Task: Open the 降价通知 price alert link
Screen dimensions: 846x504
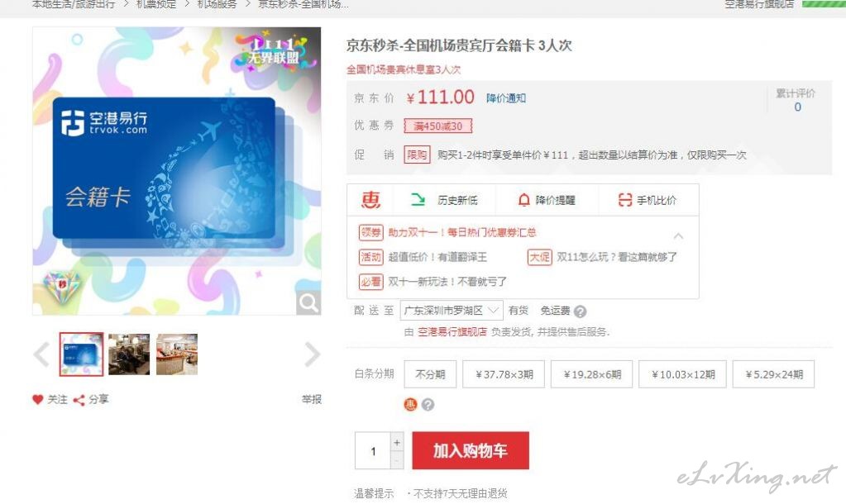Action: 505,98
